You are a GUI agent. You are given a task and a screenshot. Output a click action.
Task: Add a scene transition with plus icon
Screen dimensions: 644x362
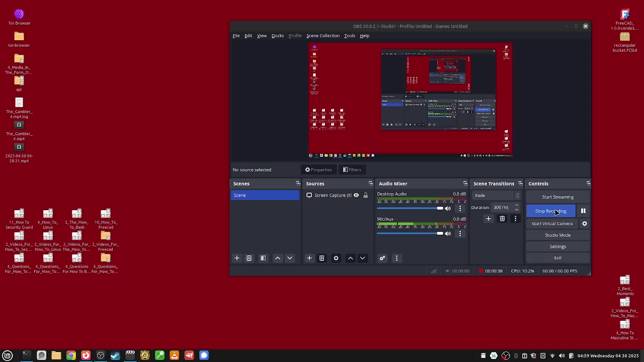(x=489, y=219)
